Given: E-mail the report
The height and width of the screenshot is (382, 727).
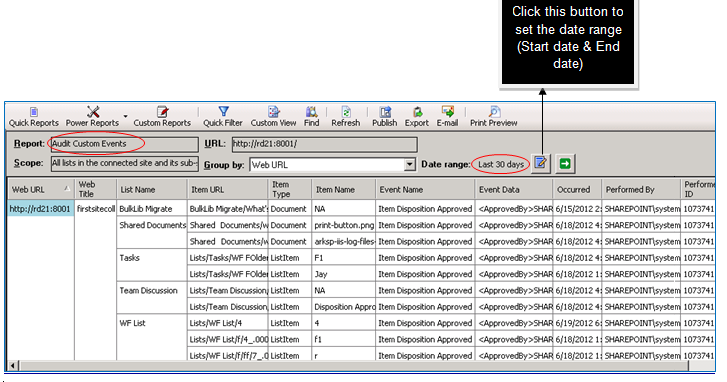Looking at the screenshot, I should tap(447, 117).
